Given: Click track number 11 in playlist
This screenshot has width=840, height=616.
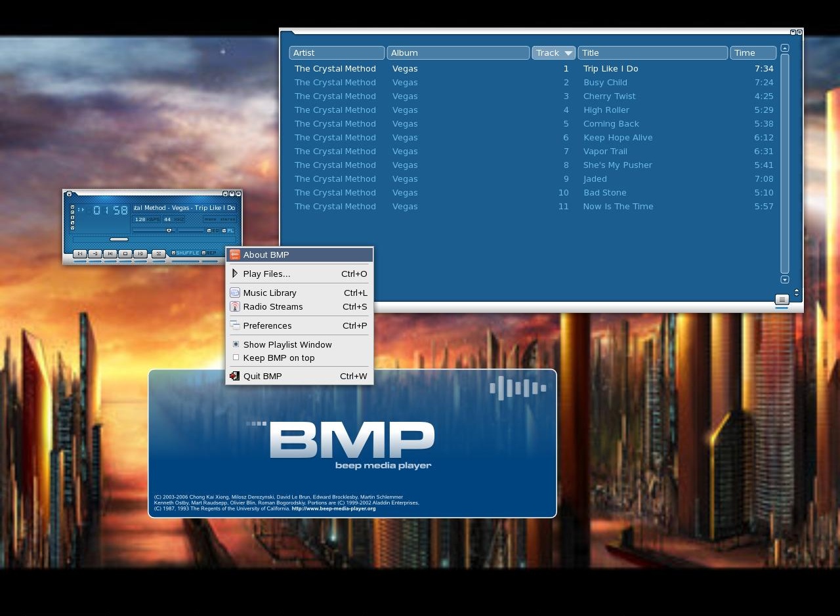Looking at the screenshot, I should point(564,206).
